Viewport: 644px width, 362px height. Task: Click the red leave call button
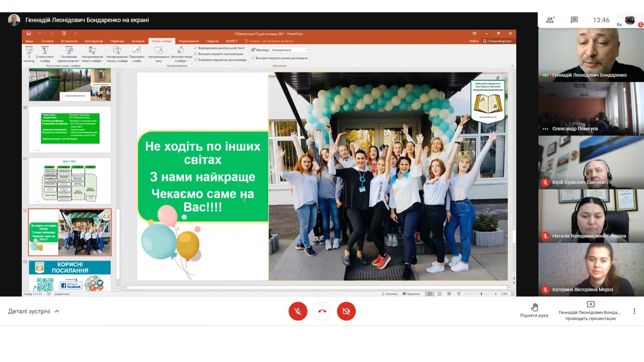click(x=322, y=311)
